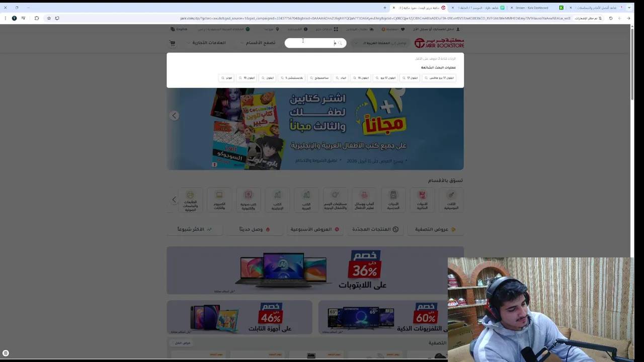This screenshot has width=644, height=362.
Task: Switch site language to English
Action: pyautogui.click(x=179, y=29)
